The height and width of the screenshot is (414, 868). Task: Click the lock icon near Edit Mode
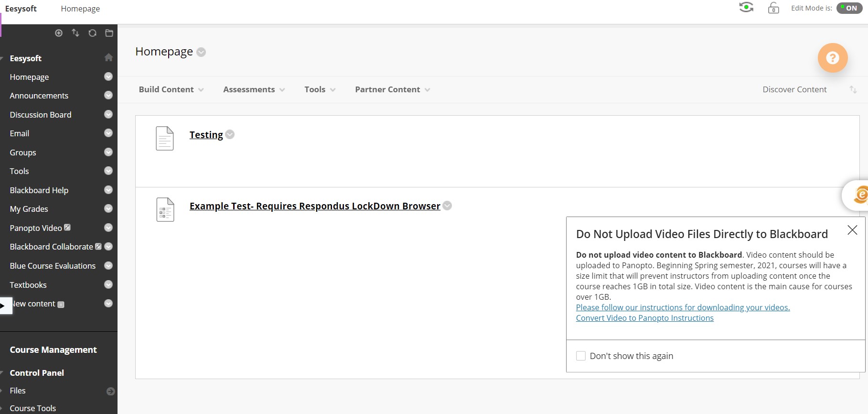pyautogui.click(x=773, y=8)
